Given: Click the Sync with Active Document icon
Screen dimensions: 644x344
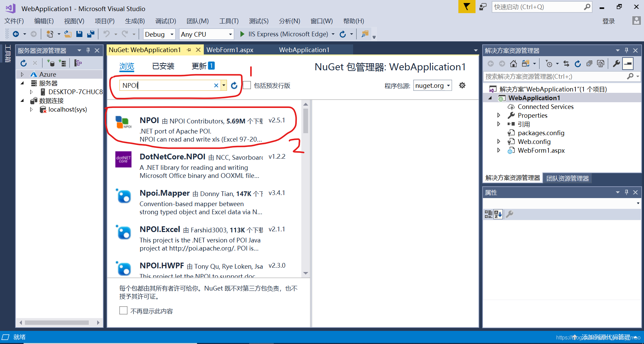Looking at the screenshot, I should pos(566,64).
